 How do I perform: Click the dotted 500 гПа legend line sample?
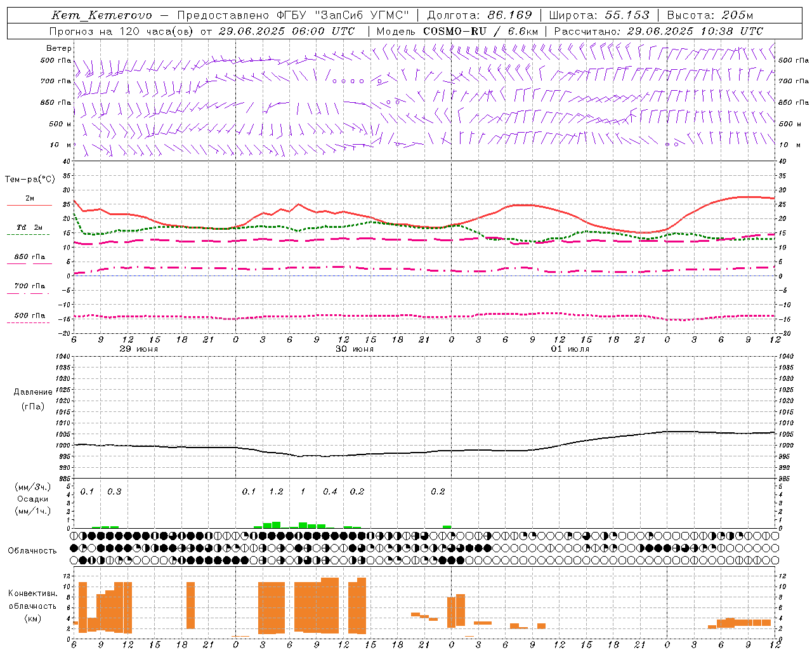click(x=28, y=322)
